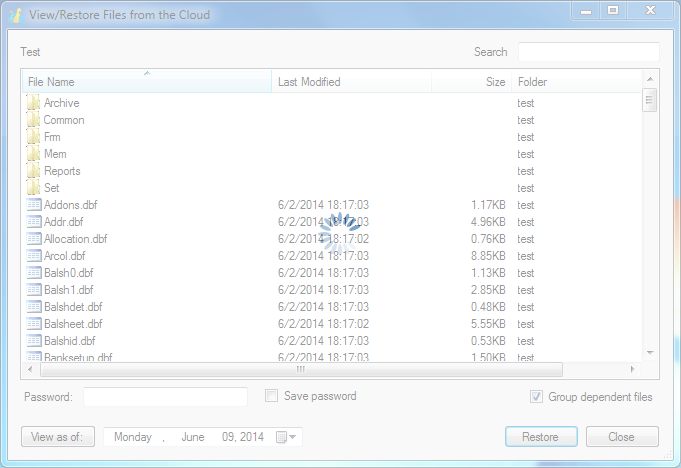Viewport: 681px width, 468px height.
Task: Click the month June in date picker
Action: (193, 437)
